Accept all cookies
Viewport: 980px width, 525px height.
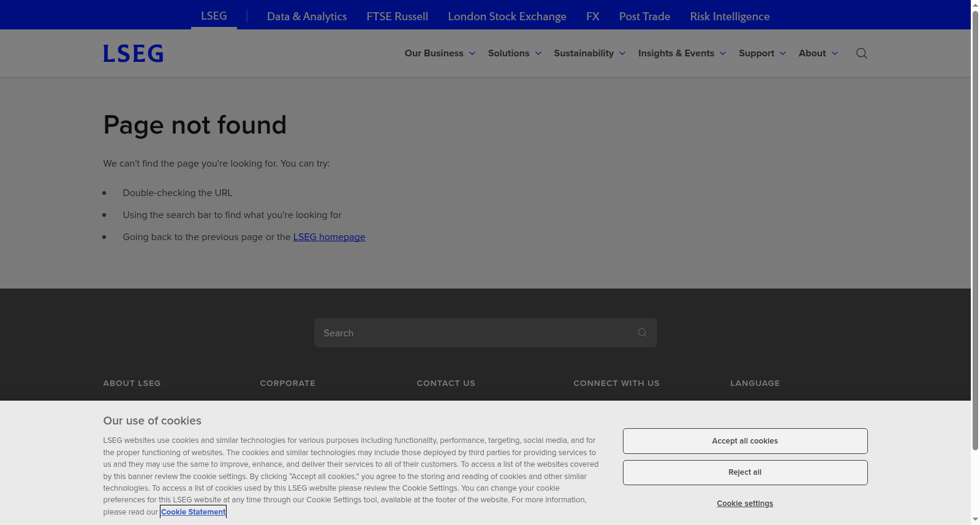click(745, 441)
